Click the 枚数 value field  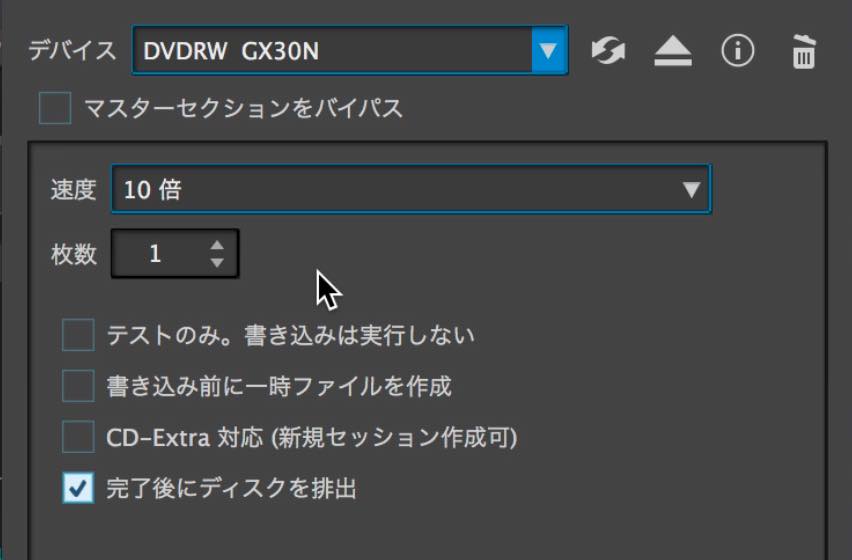[175, 254]
